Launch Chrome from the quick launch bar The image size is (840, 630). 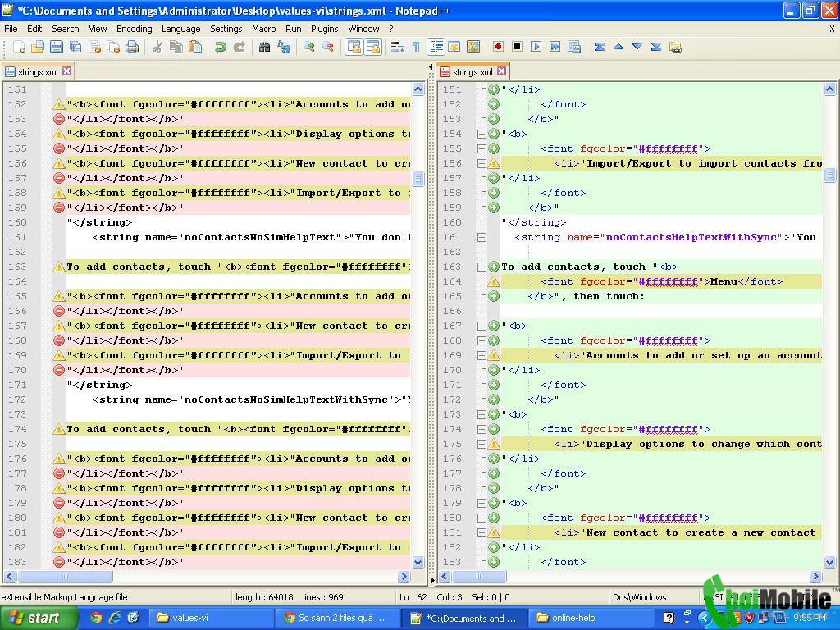coord(96,619)
